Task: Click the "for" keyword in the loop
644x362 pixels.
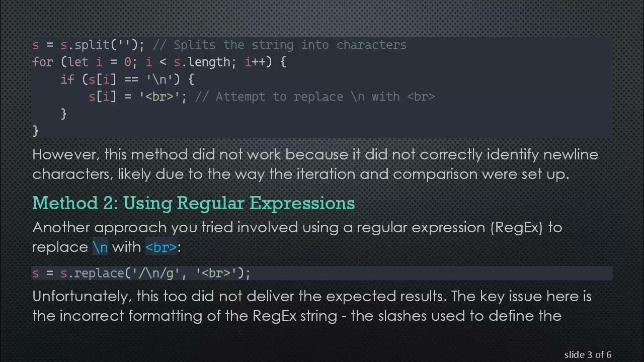Action: (42, 62)
